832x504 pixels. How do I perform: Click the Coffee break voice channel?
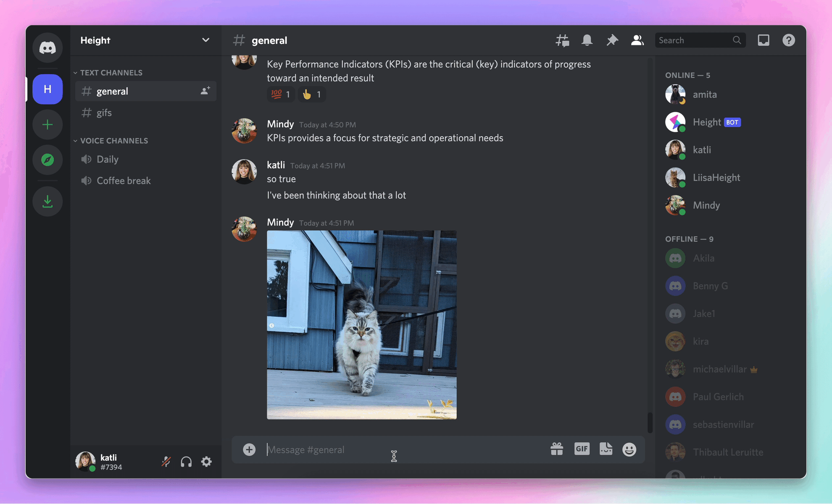point(124,178)
